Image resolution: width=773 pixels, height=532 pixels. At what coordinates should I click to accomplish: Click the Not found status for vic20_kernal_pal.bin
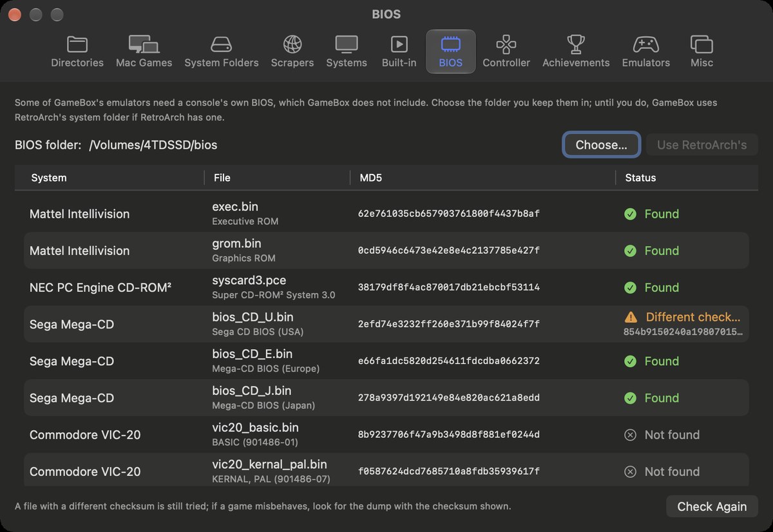[x=672, y=471]
